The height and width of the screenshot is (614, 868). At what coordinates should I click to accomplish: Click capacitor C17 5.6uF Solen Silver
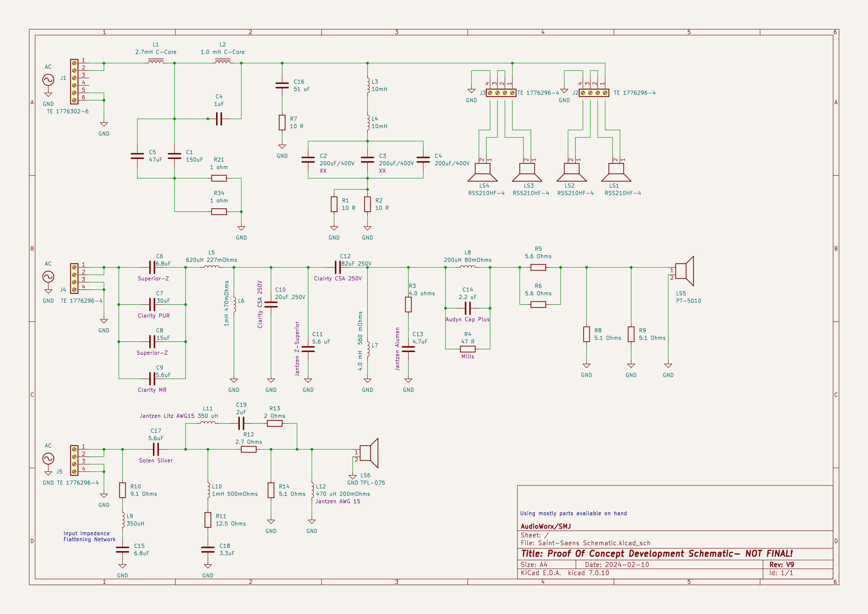(x=156, y=450)
